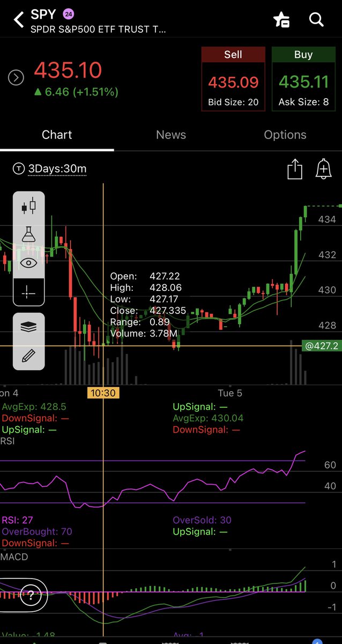
Task: Toggle visibility with the eye icon
Action: point(29,263)
